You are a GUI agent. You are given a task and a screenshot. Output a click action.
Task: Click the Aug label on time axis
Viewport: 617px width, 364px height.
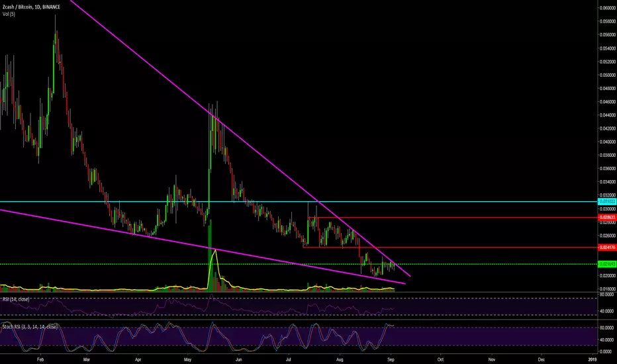pos(340,359)
